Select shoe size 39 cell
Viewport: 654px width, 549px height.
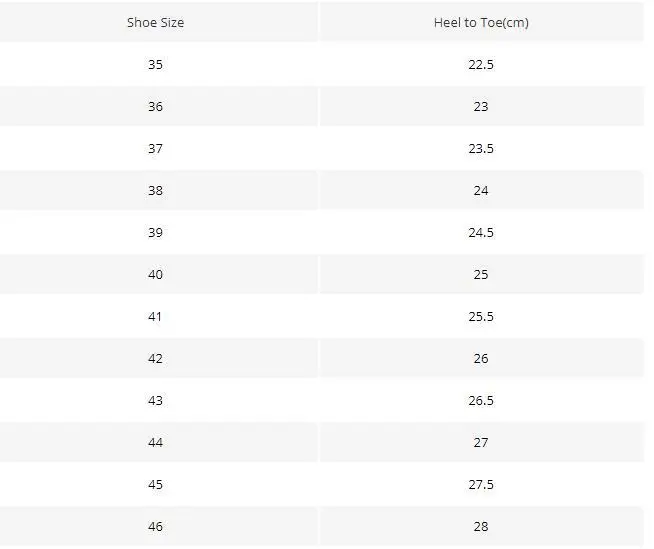point(155,232)
